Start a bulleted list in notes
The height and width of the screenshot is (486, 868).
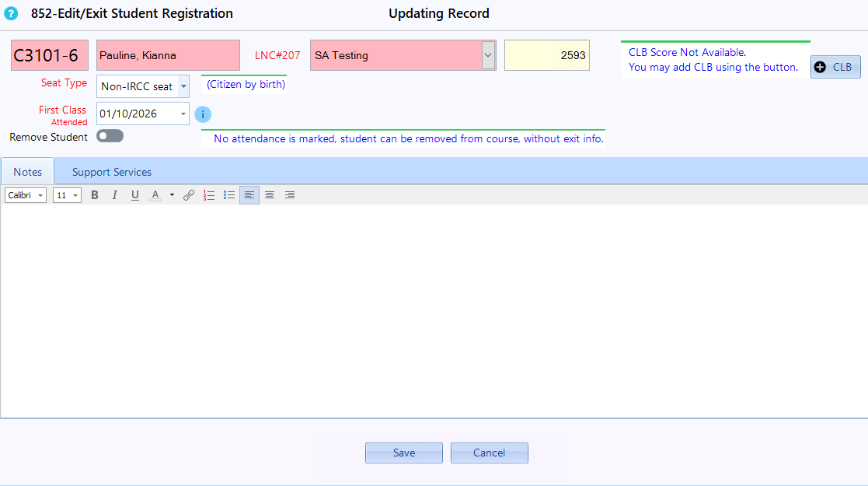[229, 195]
